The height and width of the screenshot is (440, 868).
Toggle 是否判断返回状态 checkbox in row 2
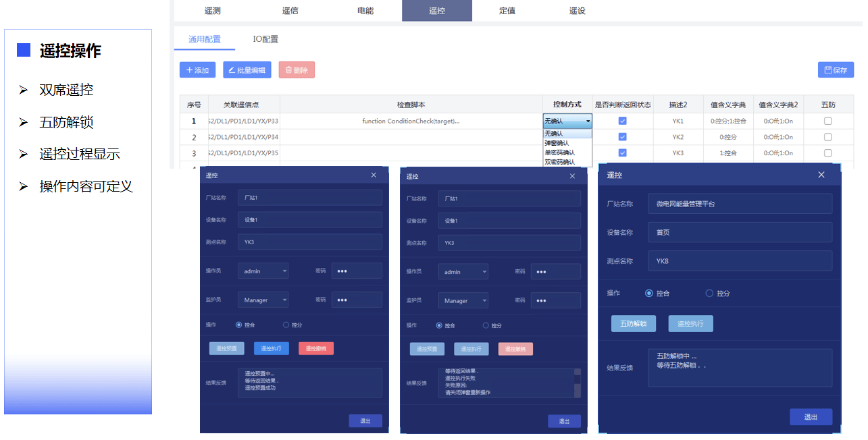pos(622,137)
